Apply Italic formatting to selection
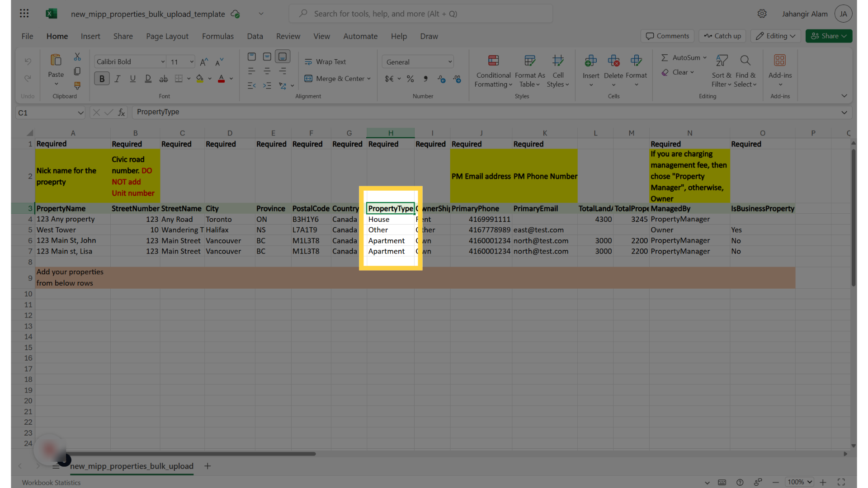Viewport: 868px width, 488px height. pyautogui.click(x=117, y=78)
